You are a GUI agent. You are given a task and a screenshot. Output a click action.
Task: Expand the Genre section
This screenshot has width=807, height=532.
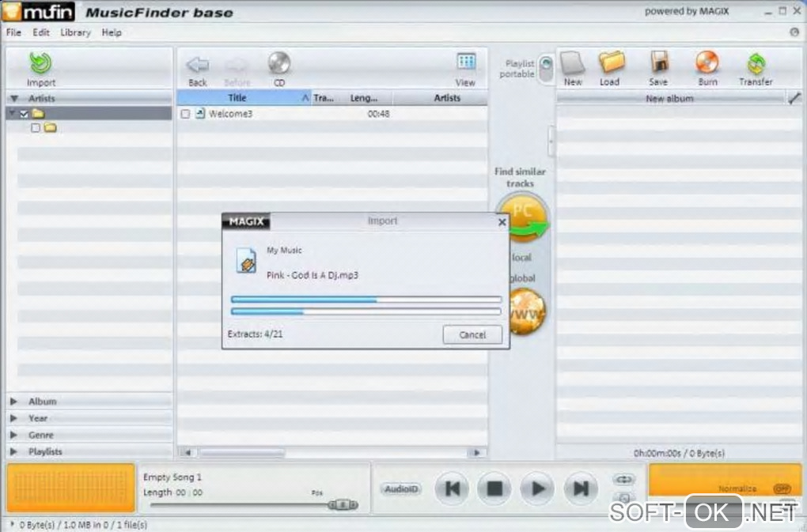click(x=14, y=435)
